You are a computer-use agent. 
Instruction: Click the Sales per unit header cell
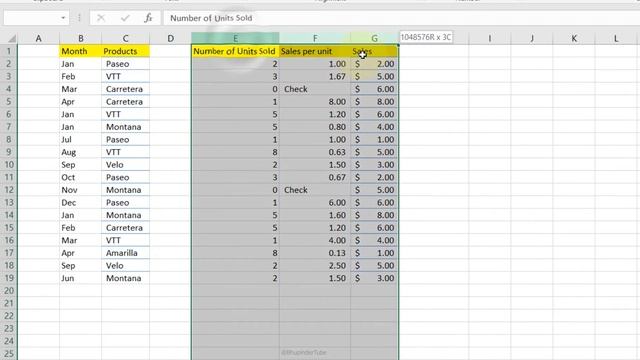315,51
